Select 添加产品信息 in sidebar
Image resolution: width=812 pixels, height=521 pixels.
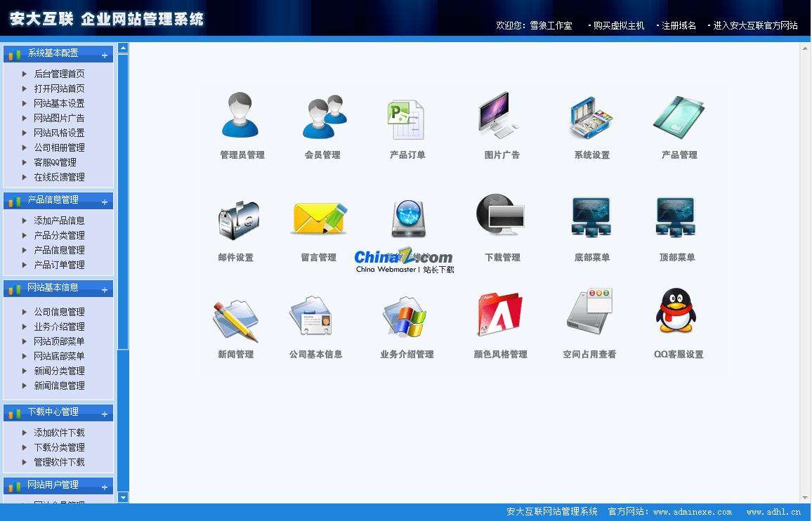pyautogui.click(x=59, y=220)
